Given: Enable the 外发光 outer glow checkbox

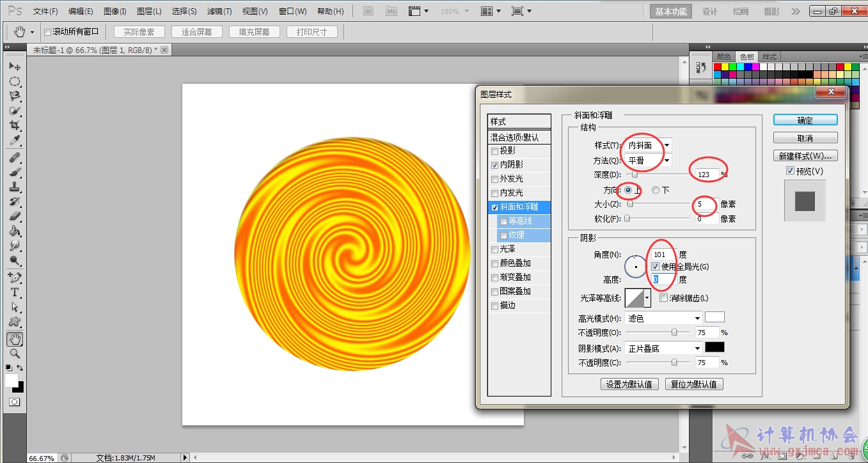Looking at the screenshot, I should (494, 179).
